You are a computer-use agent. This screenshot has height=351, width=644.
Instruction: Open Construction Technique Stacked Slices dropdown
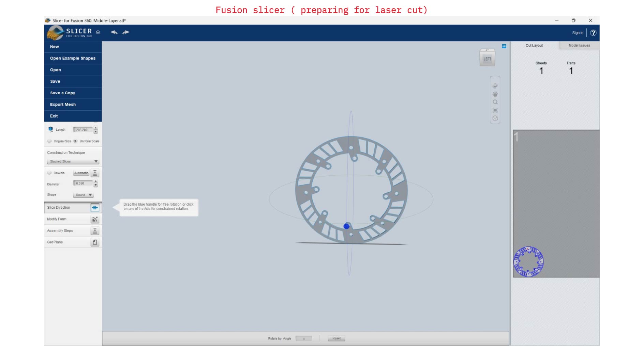pyautogui.click(x=73, y=162)
